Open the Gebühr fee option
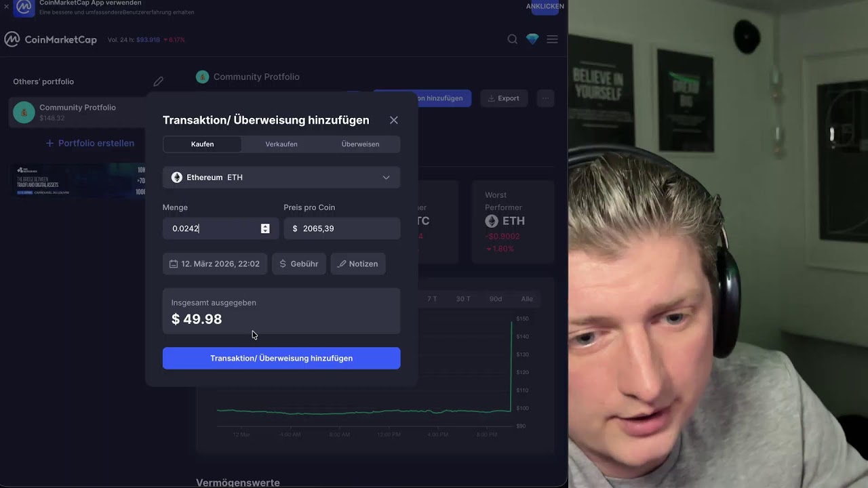The image size is (868, 488). tap(299, 264)
